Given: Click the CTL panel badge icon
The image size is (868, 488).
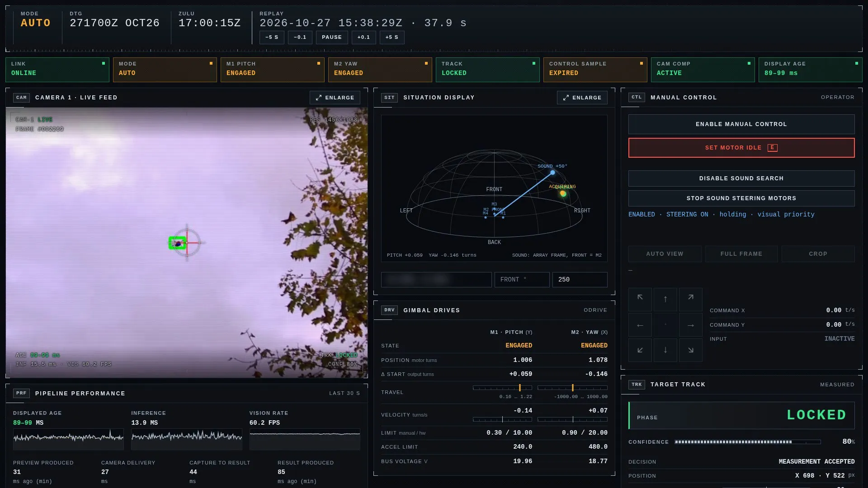Looking at the screenshot, I should [x=637, y=97].
